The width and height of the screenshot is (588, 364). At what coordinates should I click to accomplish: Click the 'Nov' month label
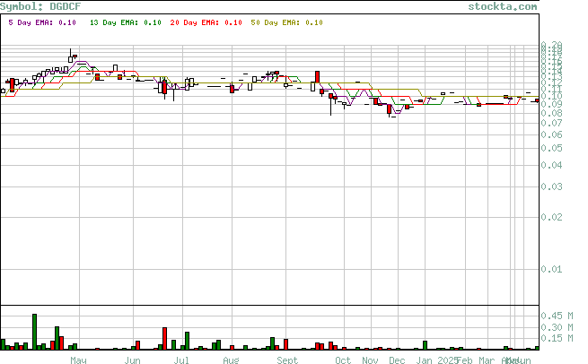tap(370, 360)
